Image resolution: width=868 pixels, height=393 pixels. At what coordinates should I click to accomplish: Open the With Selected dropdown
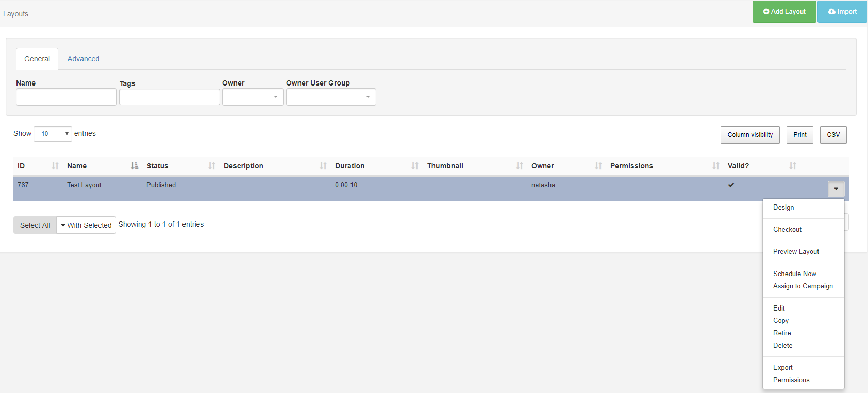click(86, 225)
